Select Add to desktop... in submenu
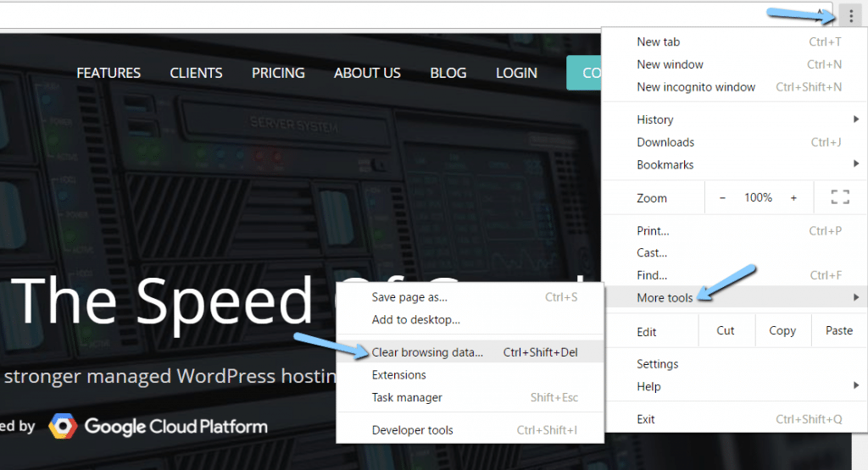868x470 pixels. pyautogui.click(x=470, y=319)
